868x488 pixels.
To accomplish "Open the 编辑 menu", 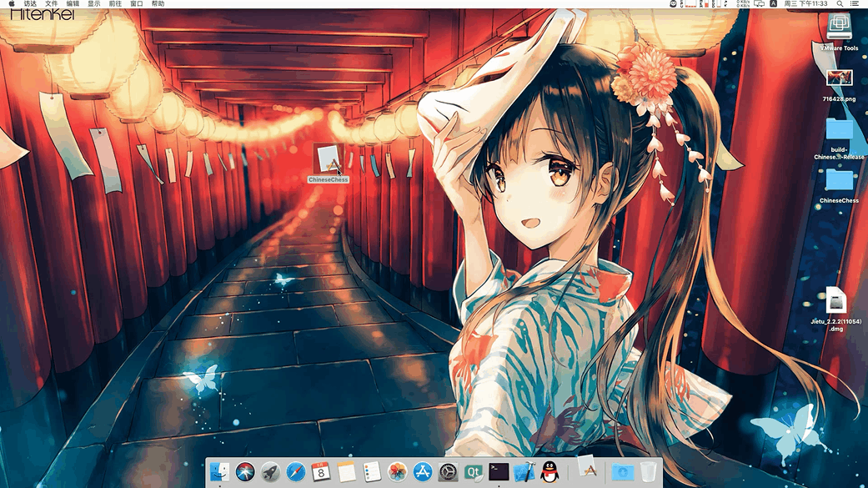I will pyautogui.click(x=73, y=4).
